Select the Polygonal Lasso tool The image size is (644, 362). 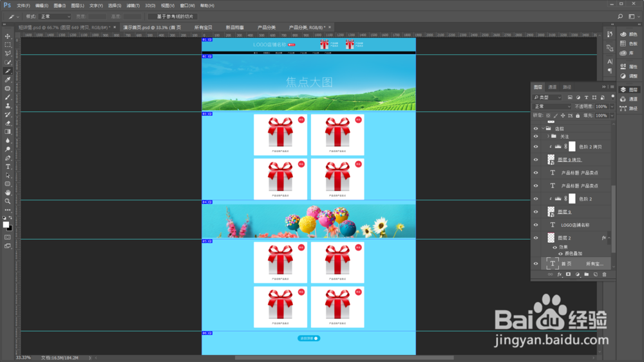(7, 53)
